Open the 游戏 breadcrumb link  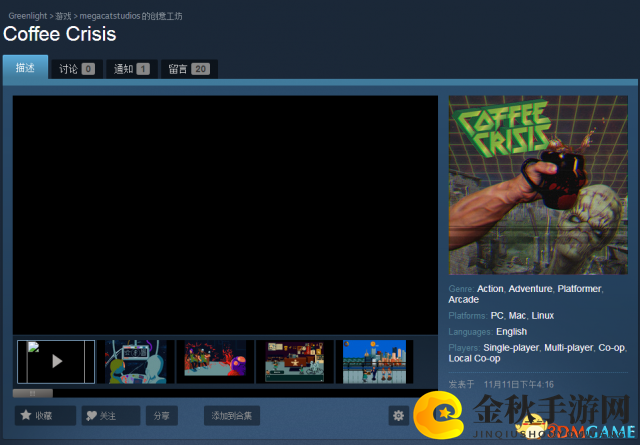tap(63, 16)
